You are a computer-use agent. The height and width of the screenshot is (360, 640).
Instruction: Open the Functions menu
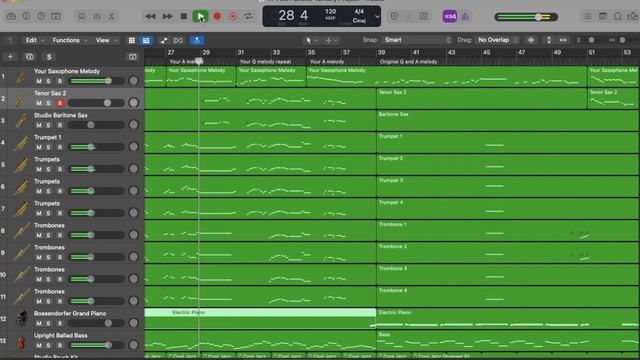tap(70, 40)
